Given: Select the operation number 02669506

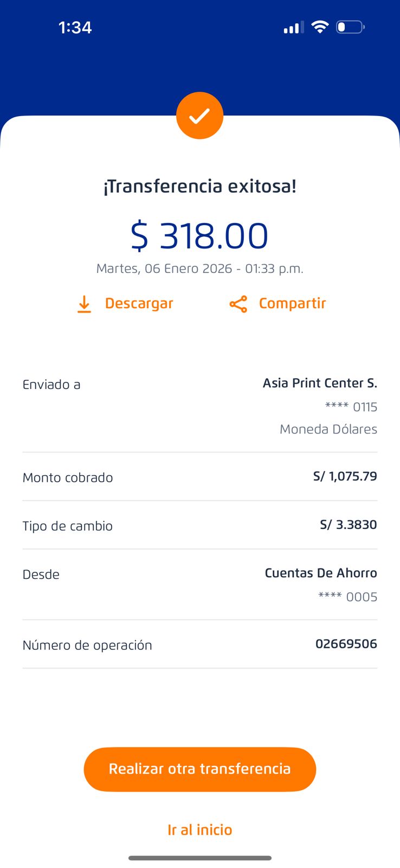Looking at the screenshot, I should [346, 644].
